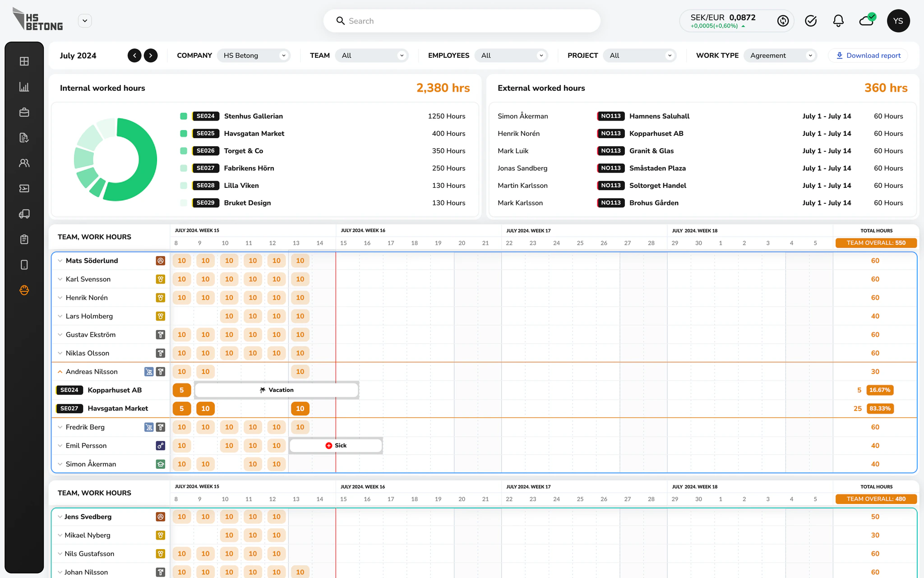Open the Work Type Agreement dropdown
The height and width of the screenshot is (578, 924).
(781, 56)
